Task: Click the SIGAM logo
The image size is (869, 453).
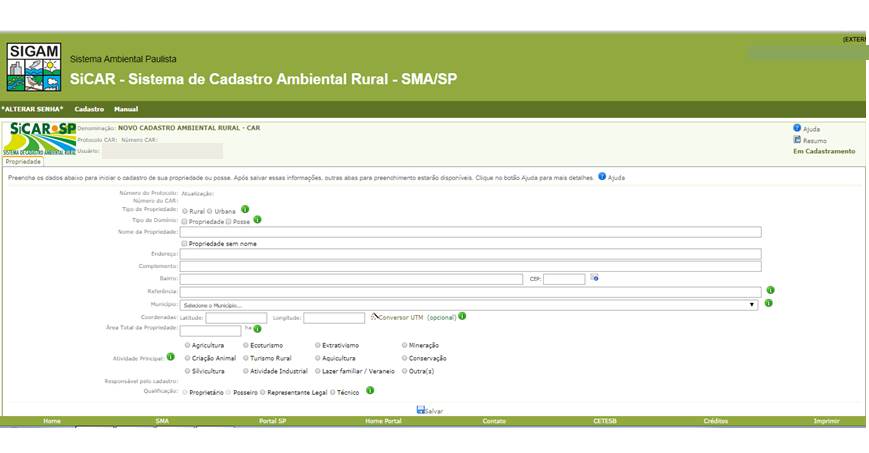Action: (34, 67)
